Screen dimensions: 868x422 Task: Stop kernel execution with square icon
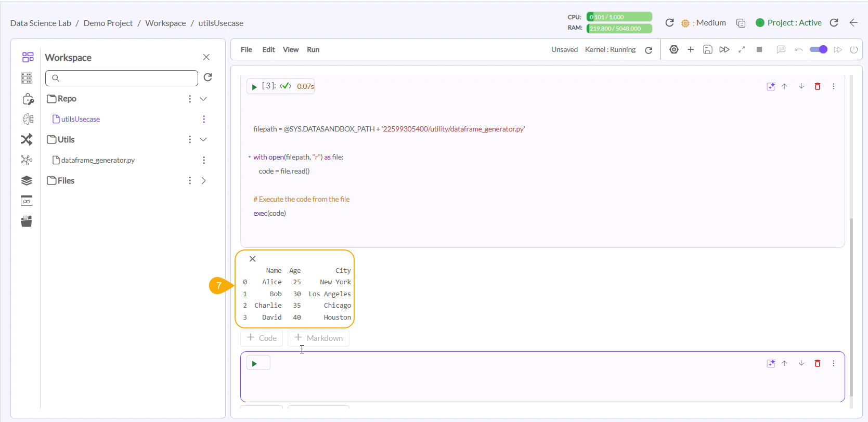[759, 50]
